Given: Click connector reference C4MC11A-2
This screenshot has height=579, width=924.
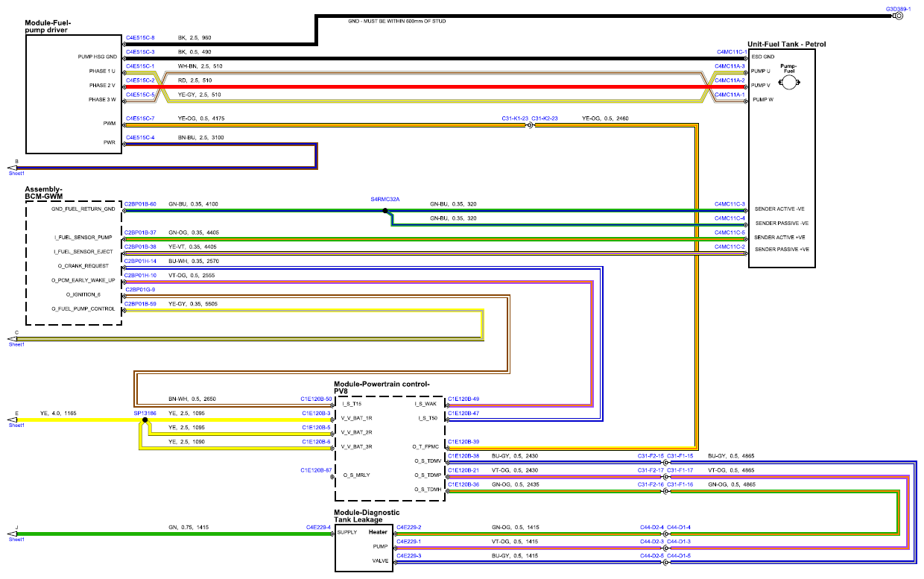Looking at the screenshot, I should [730, 80].
